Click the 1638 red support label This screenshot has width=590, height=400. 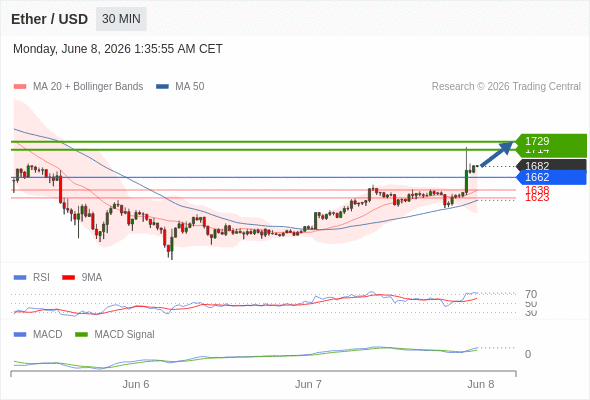pyautogui.click(x=537, y=189)
